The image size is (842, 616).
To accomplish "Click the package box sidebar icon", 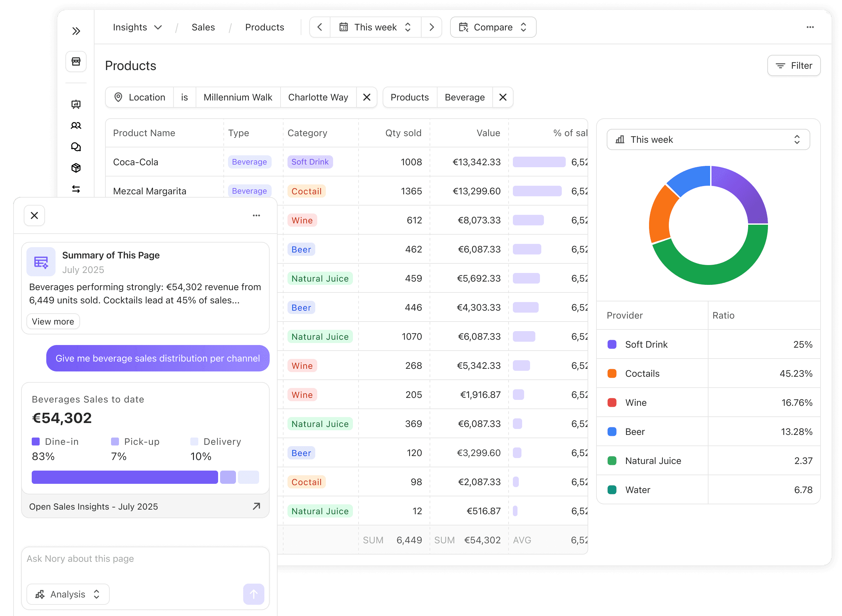I will (x=76, y=168).
